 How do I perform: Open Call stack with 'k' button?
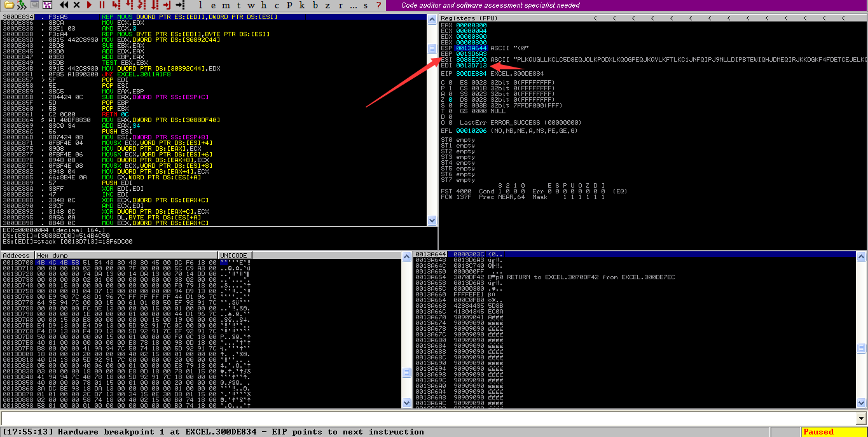[301, 5]
